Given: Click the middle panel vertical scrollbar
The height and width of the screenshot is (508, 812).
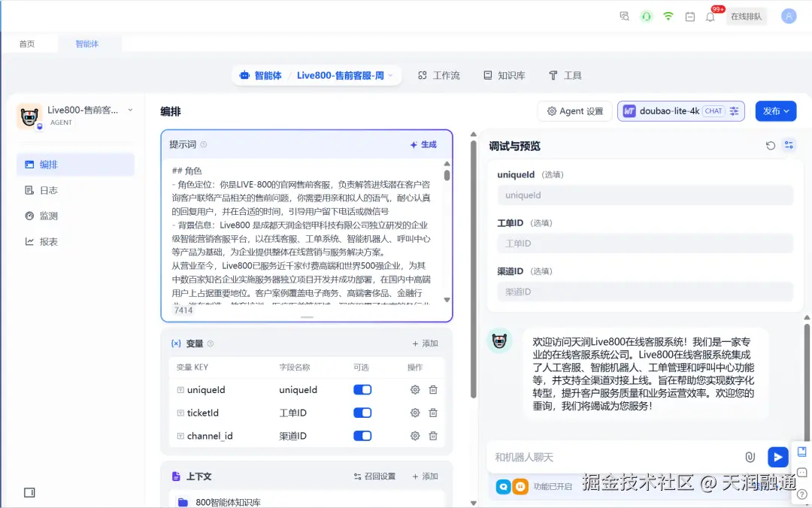Looking at the screenshot, I should pyautogui.click(x=474, y=269).
